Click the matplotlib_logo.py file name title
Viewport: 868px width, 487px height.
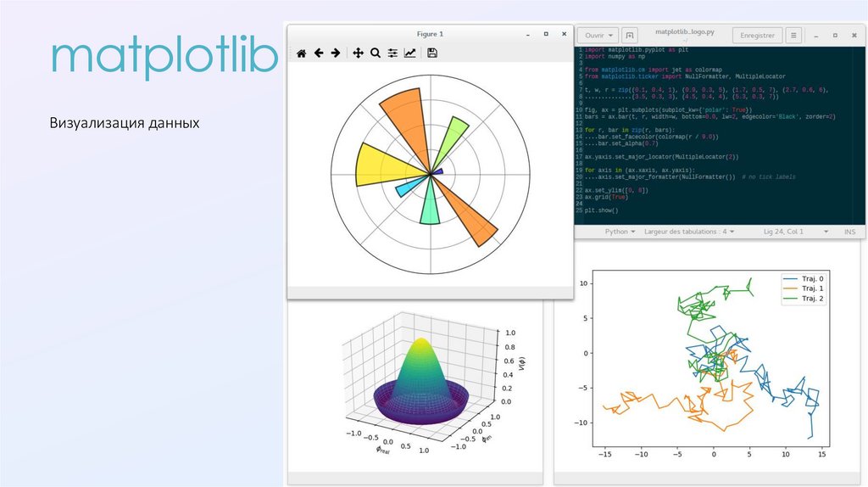(x=685, y=31)
